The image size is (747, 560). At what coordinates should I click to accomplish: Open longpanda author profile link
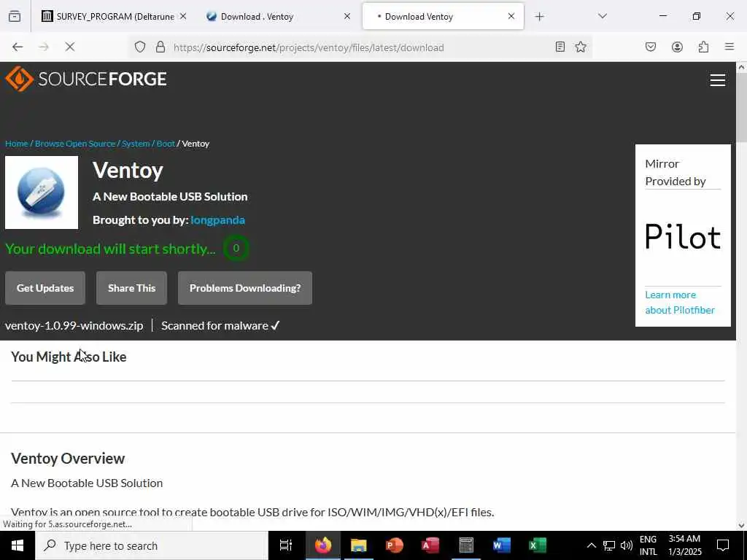(217, 220)
